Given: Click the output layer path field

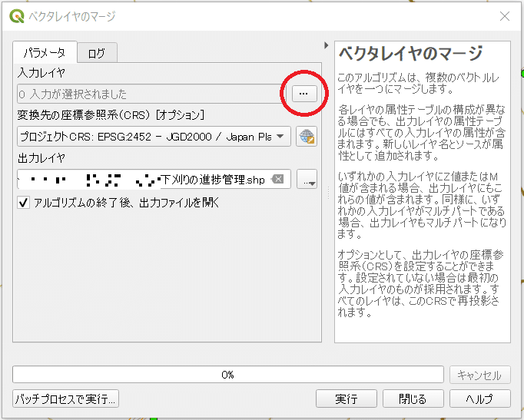Looking at the screenshot, I should (x=154, y=179).
